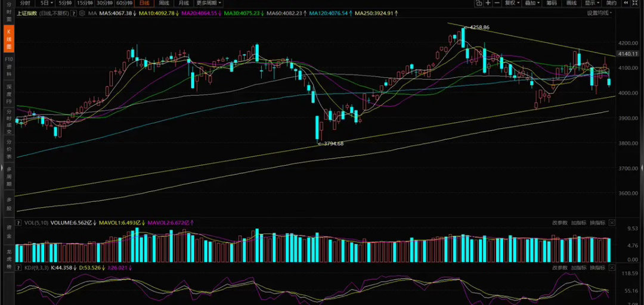Screen dimensions: 644x305
Task: Close the KDJ indicator panel
Action: coord(612,267)
